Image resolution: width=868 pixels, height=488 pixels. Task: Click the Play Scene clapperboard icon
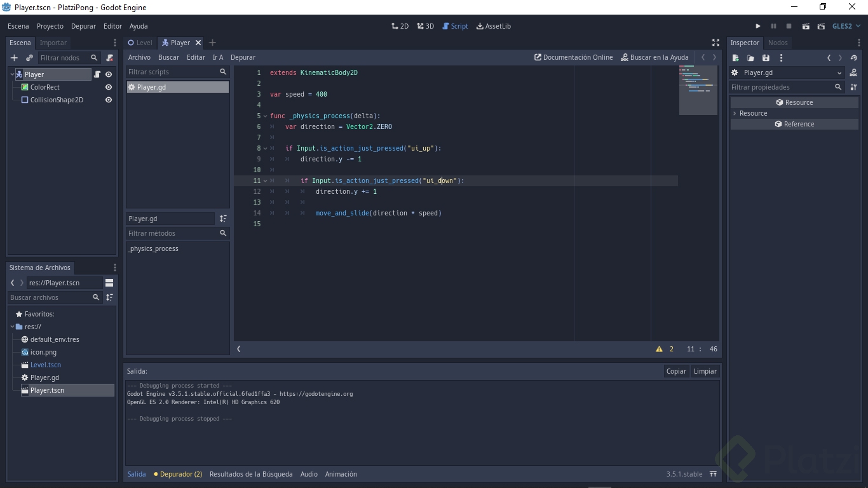(806, 26)
